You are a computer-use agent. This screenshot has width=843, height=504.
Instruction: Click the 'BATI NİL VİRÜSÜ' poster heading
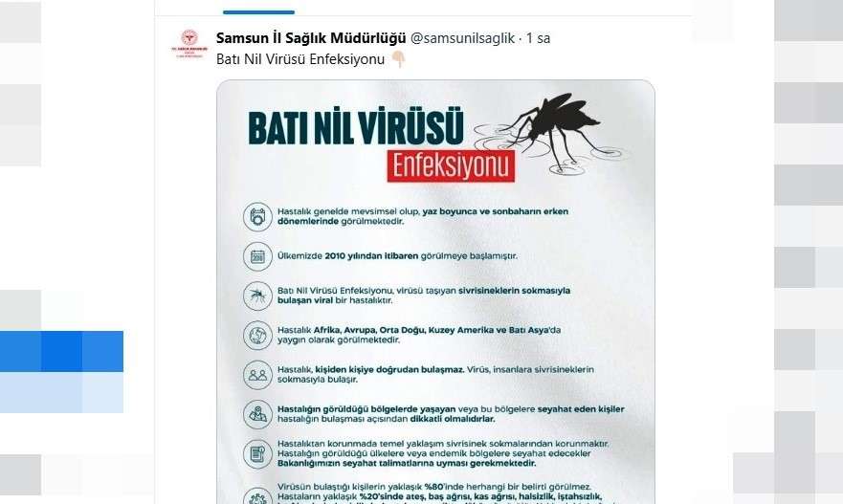(355, 128)
